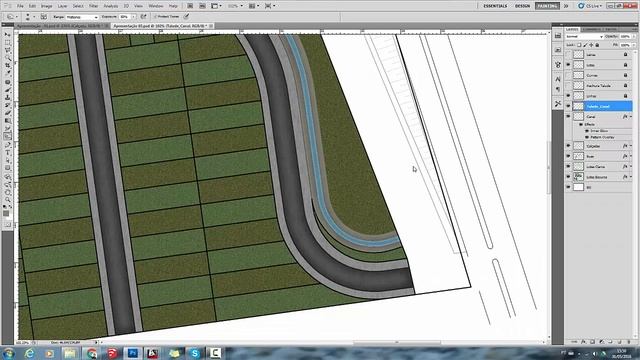
Task: Open the Paragraph panel icon
Action: click(558, 89)
